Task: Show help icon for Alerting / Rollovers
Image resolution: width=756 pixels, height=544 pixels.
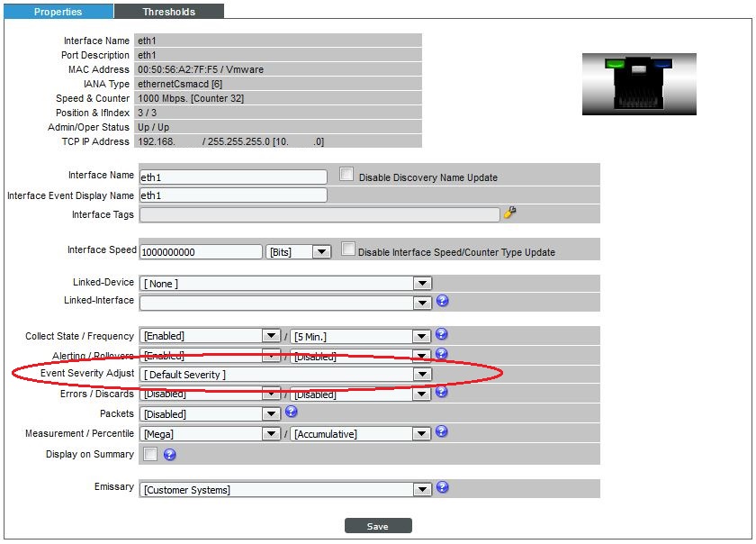Action: pyautogui.click(x=441, y=353)
